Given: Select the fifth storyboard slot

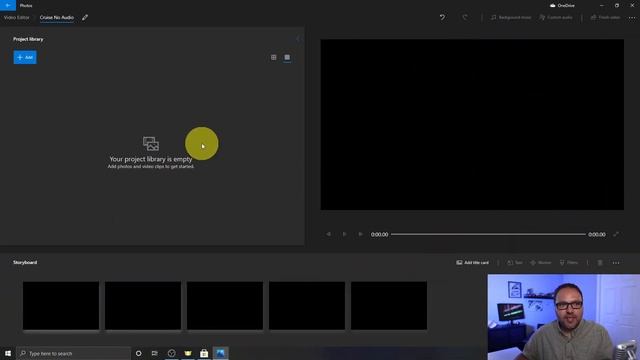Looking at the screenshot, I should point(389,305).
